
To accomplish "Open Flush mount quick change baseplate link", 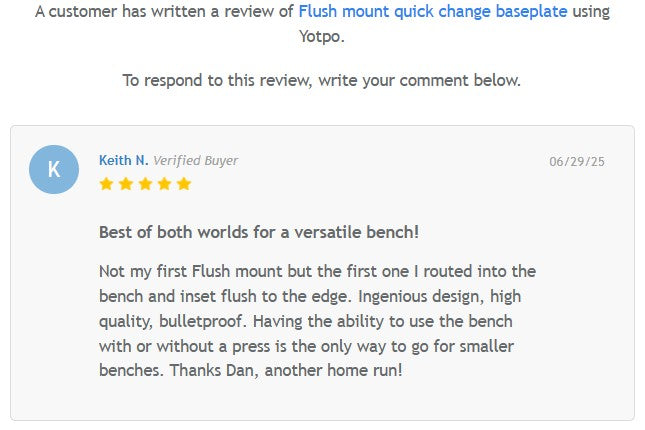I will 432,12.
